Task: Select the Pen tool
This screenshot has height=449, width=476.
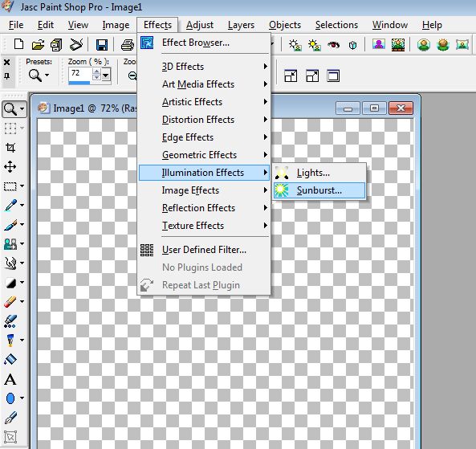Action: 11,418
